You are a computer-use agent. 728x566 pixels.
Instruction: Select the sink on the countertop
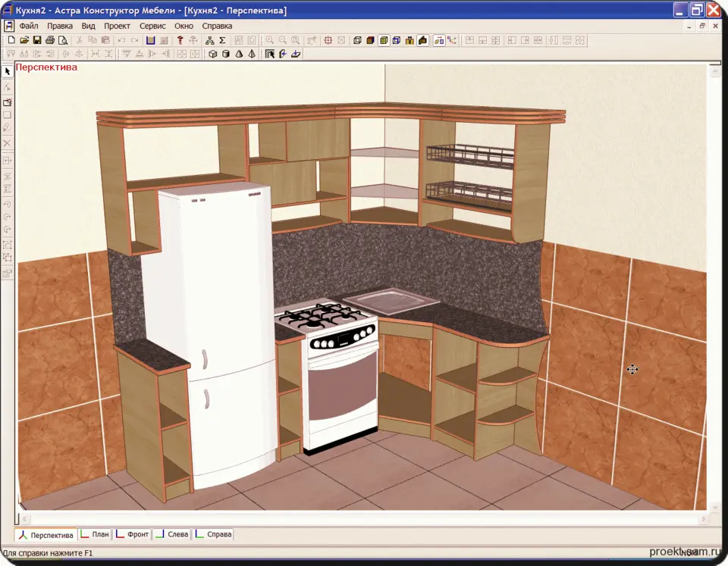(391, 300)
